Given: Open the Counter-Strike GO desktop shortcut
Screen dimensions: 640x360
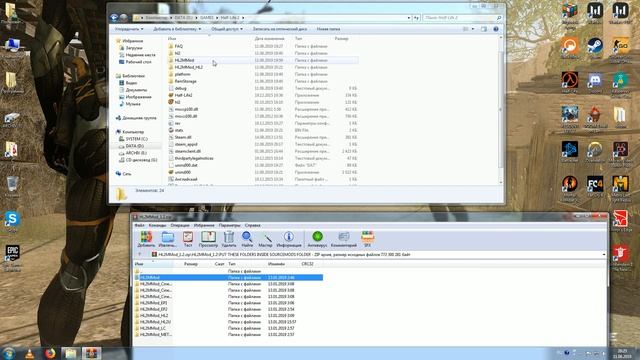Looking at the screenshot, I should point(620,47).
